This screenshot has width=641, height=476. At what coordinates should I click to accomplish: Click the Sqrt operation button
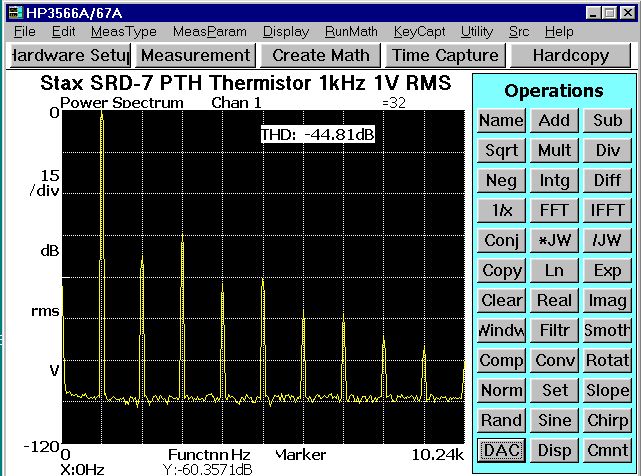point(501,150)
